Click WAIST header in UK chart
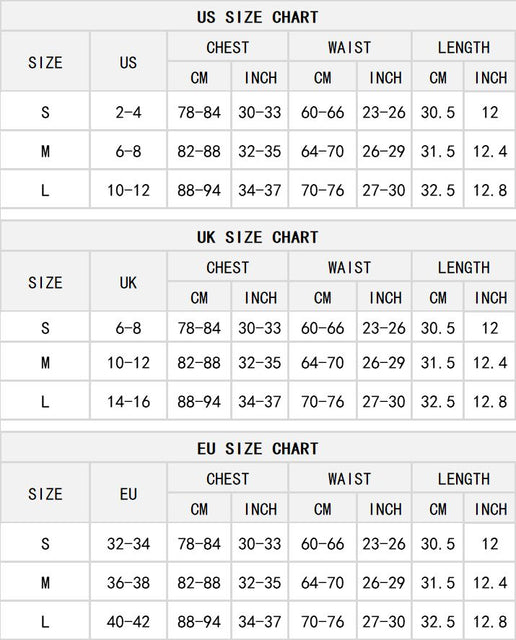The height and width of the screenshot is (640, 516). point(349,268)
